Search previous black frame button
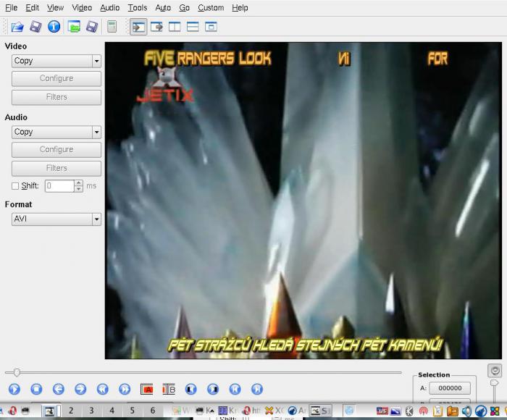 190,389
